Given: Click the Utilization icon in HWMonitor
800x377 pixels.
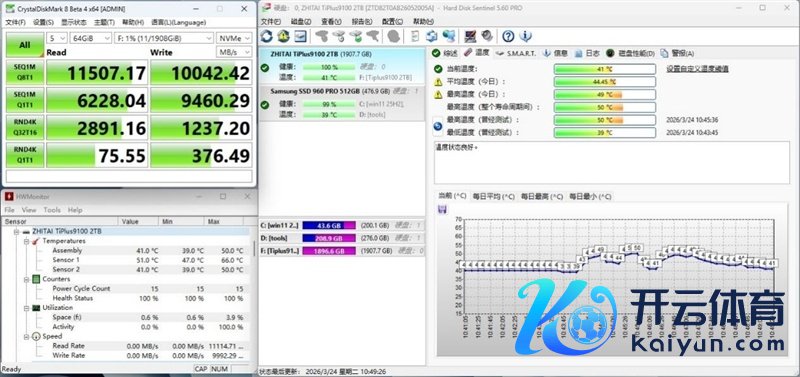Looking at the screenshot, I should click(36, 308).
